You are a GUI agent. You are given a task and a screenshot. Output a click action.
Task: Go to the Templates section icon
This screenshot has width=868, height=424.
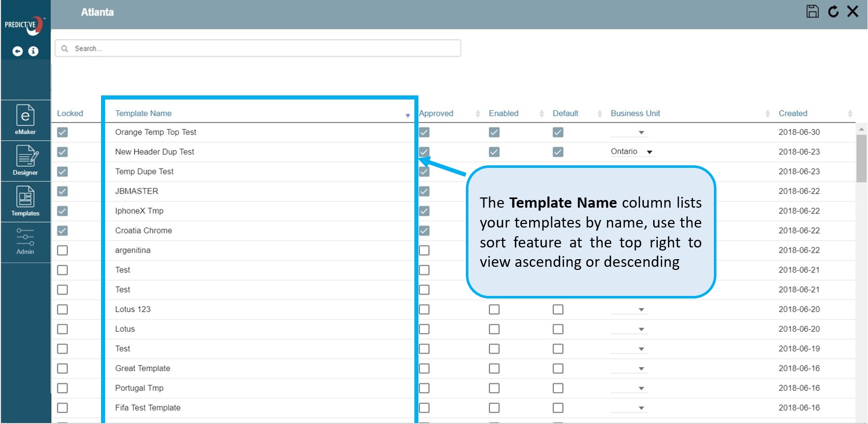[x=25, y=201]
